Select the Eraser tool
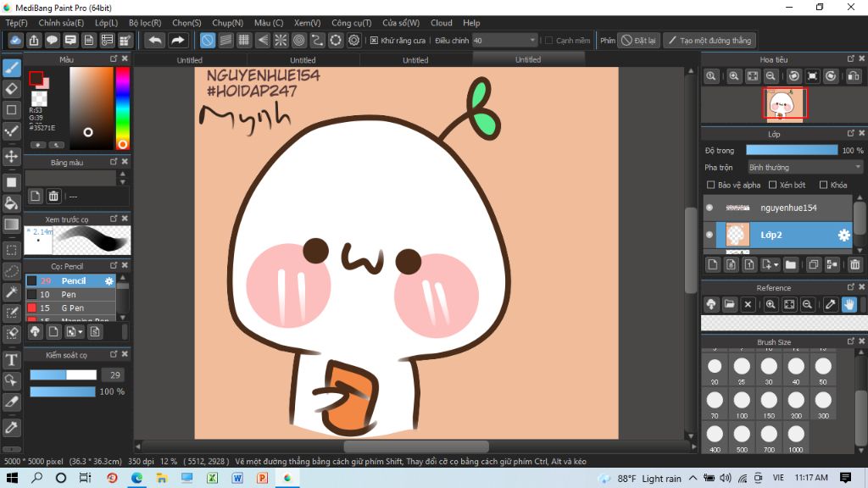The height and width of the screenshot is (488, 868). 12,88
